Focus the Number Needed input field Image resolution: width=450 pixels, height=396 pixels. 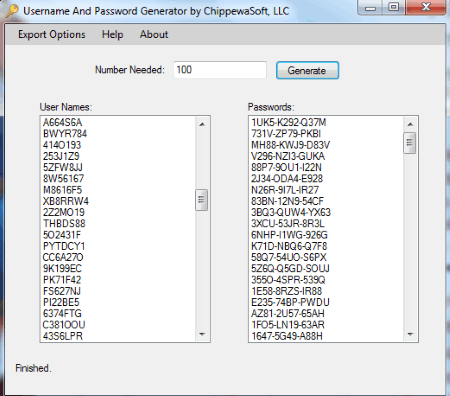coord(220,70)
